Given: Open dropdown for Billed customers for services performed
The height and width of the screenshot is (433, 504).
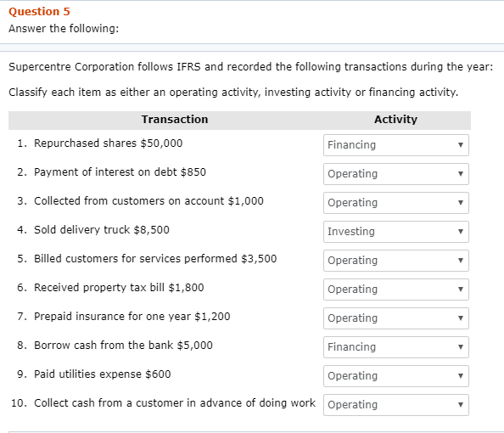Looking at the screenshot, I should click(x=396, y=261).
